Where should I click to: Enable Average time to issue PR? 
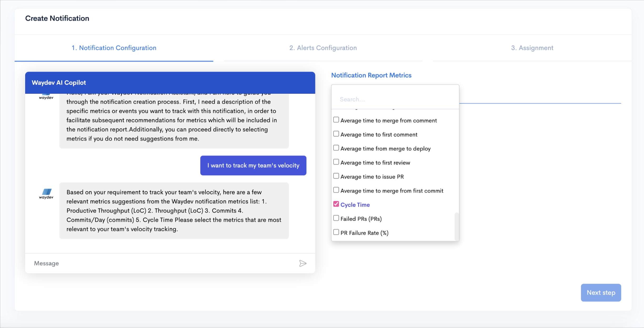coord(336,176)
